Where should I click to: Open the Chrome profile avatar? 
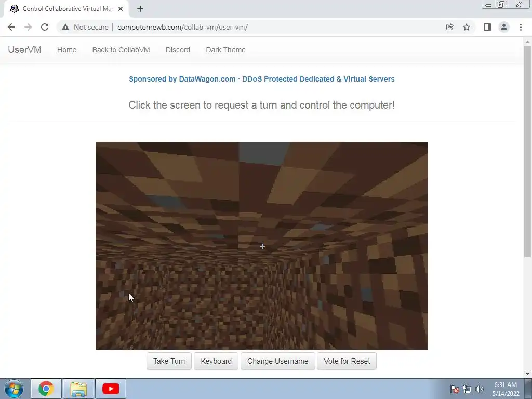click(x=504, y=27)
